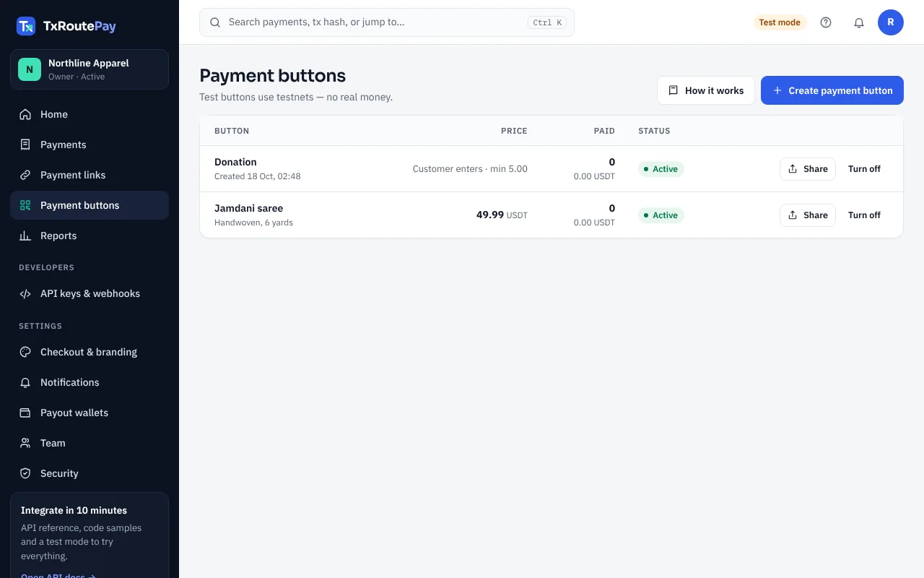The height and width of the screenshot is (578, 924).
Task: Click the PAID column header
Action: pos(604,131)
